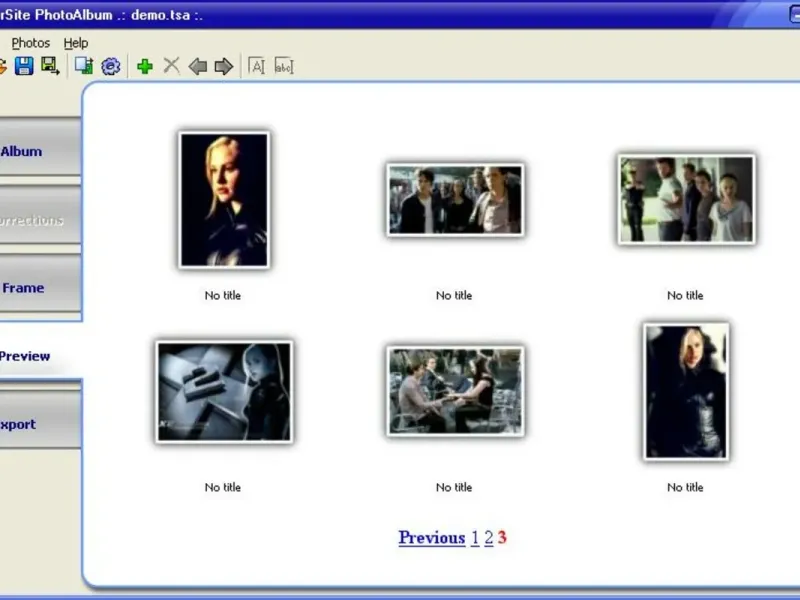Open the thumbnail of people seated at a café table
The image size is (800, 600).
coord(455,391)
